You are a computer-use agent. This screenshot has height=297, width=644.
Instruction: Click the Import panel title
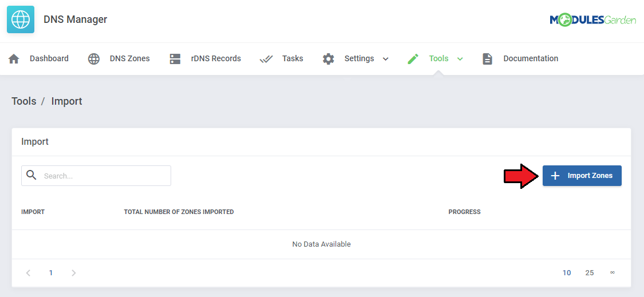click(35, 142)
